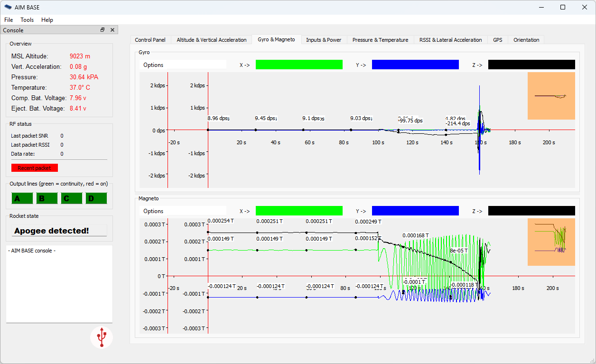Click the -99.75 dps gyro data label

tap(410, 121)
